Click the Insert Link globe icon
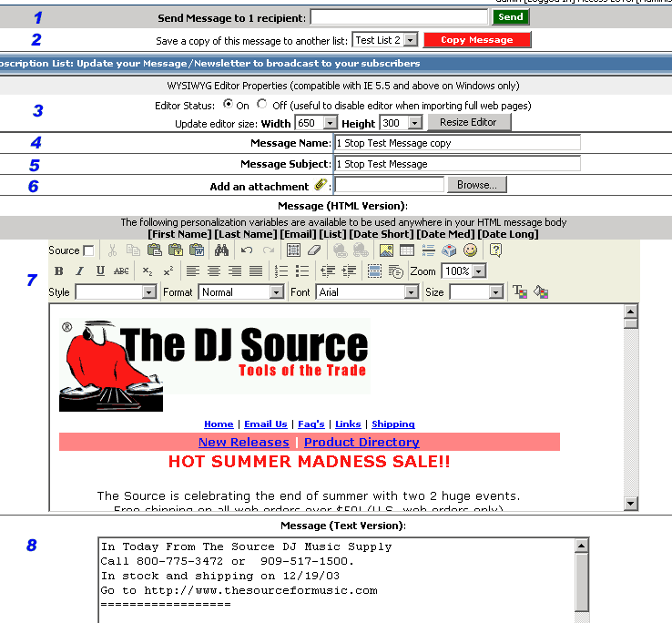672x623 pixels. tap(340, 250)
